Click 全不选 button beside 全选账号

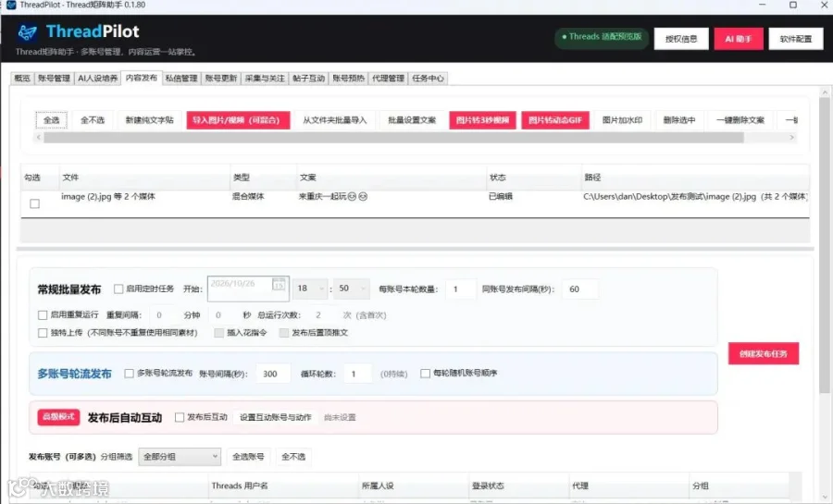(293, 457)
